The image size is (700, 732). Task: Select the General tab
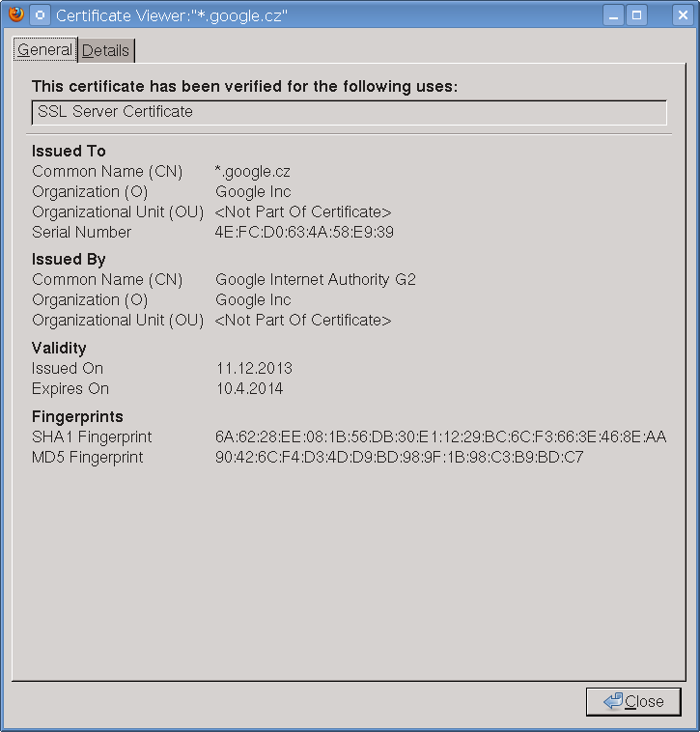(44, 49)
